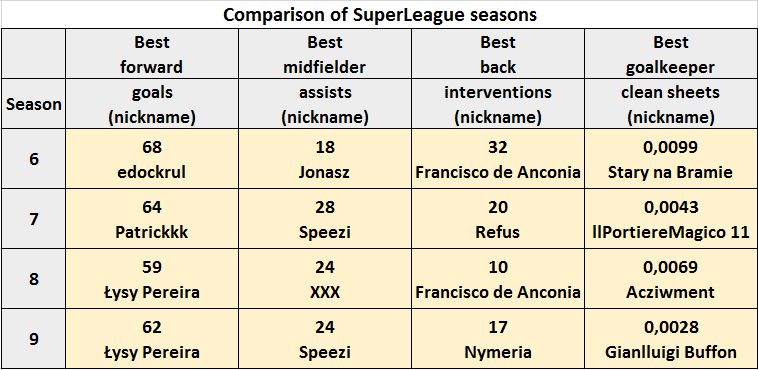Select the cell with 24 XXX
The width and height of the screenshot is (758, 370).
point(325,279)
